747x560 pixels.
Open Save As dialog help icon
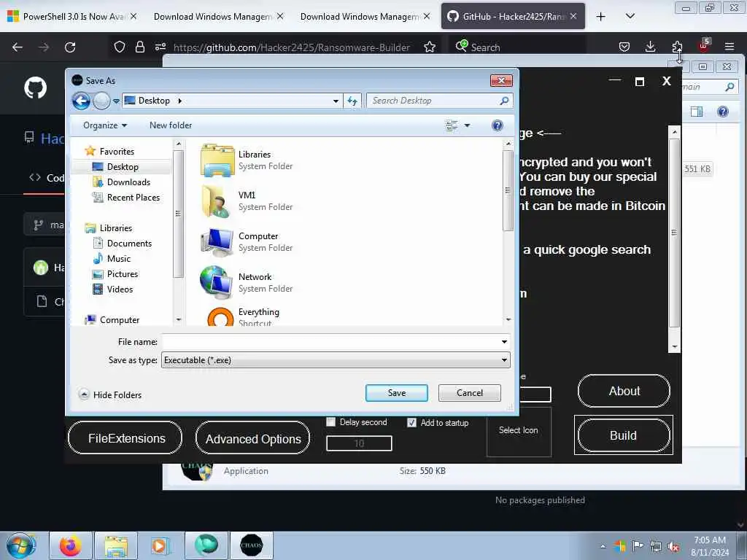[x=497, y=125]
